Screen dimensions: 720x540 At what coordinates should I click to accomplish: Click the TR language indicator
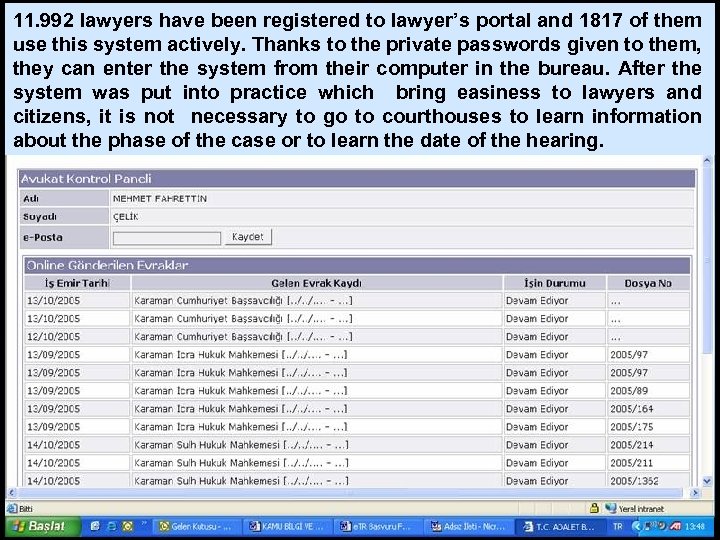pyautogui.click(x=618, y=527)
